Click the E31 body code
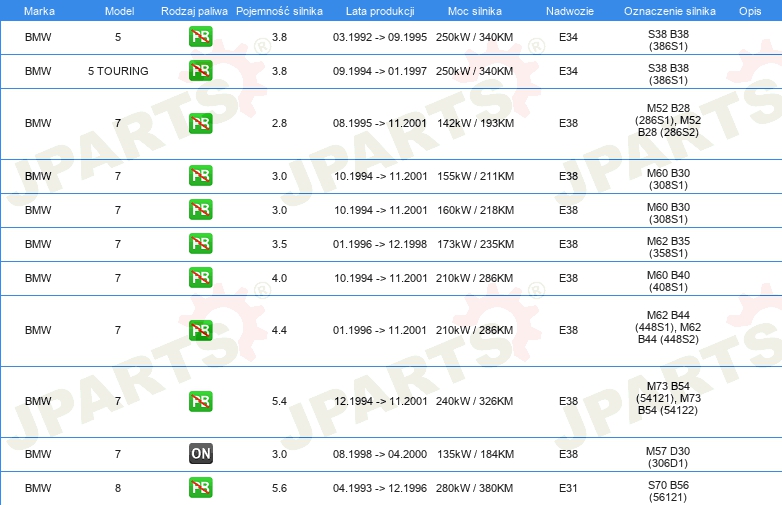 [x=568, y=488]
